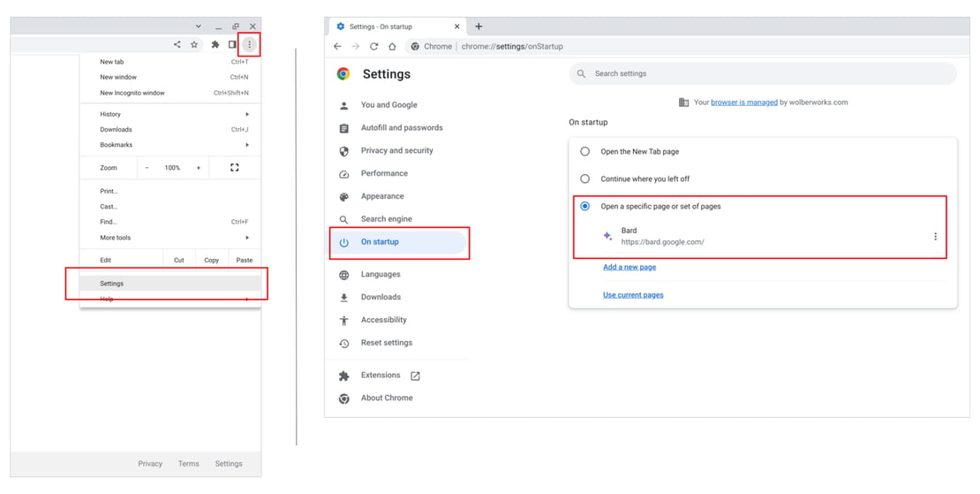This screenshot has width=980, height=494.
Task: Reload the page with refresh icon
Action: [x=373, y=46]
